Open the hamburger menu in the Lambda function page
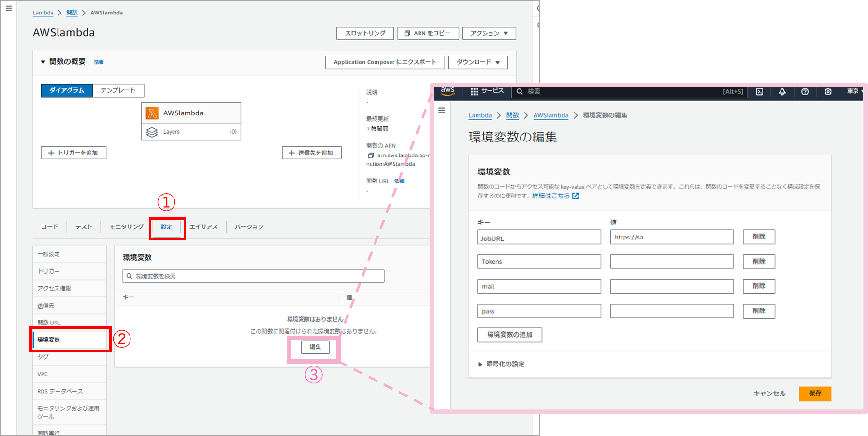868x436 pixels. pyautogui.click(x=9, y=8)
